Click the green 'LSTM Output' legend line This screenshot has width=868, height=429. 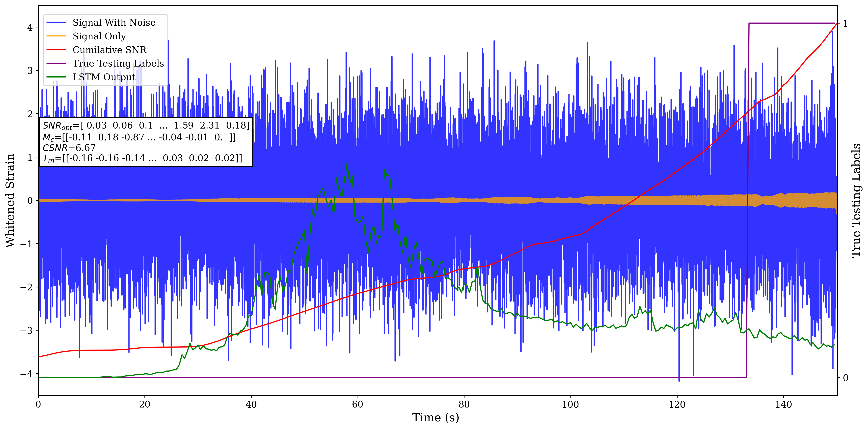click(56, 77)
